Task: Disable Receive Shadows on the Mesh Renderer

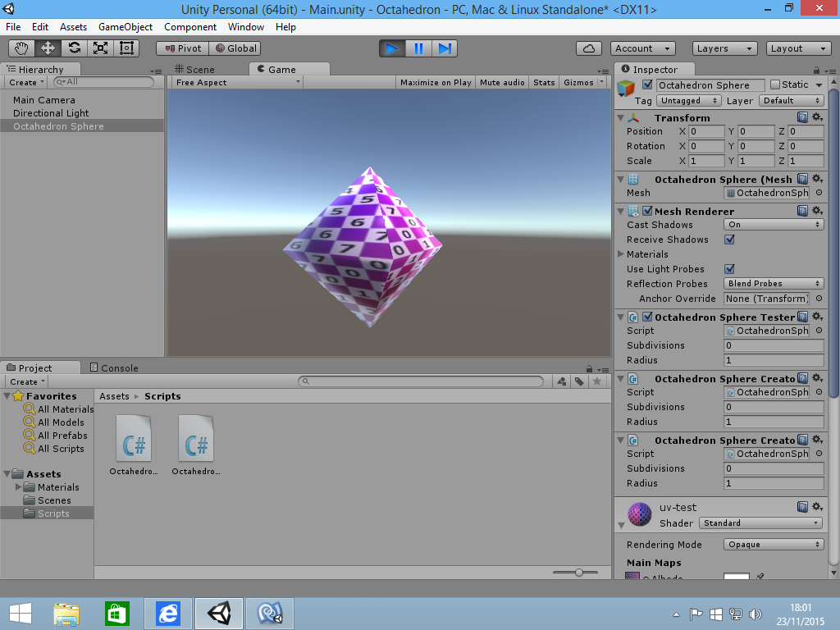Action: pyautogui.click(x=728, y=240)
